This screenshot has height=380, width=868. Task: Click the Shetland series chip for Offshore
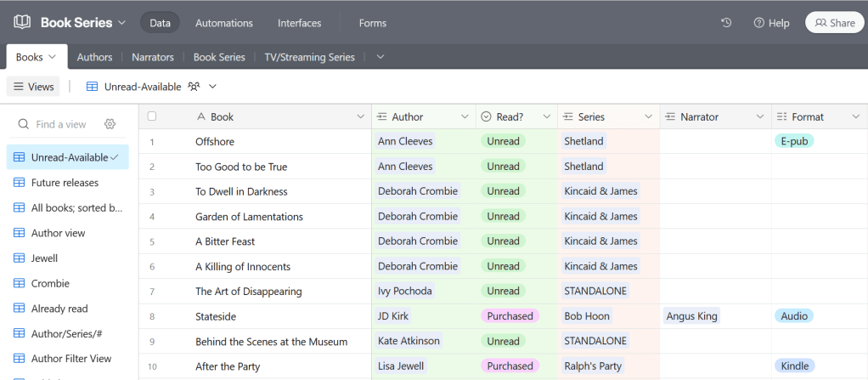click(583, 141)
